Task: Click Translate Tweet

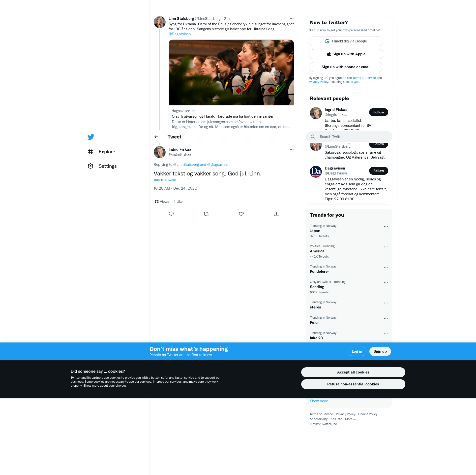Action: click(165, 180)
